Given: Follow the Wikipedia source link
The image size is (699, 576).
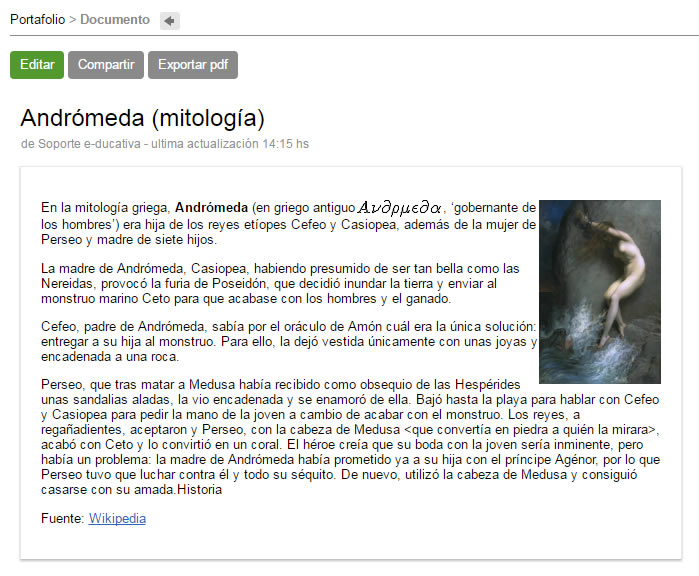Looking at the screenshot, I should pyautogui.click(x=117, y=518).
